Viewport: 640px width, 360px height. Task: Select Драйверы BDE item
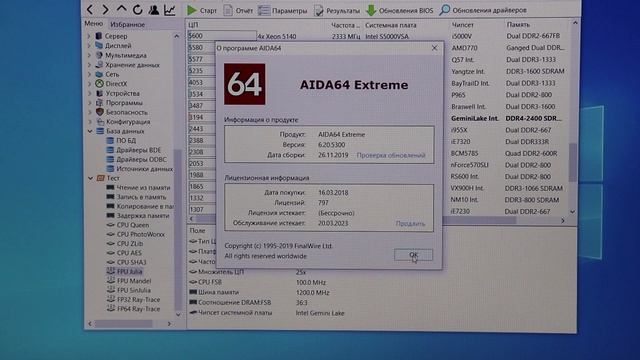pos(138,150)
